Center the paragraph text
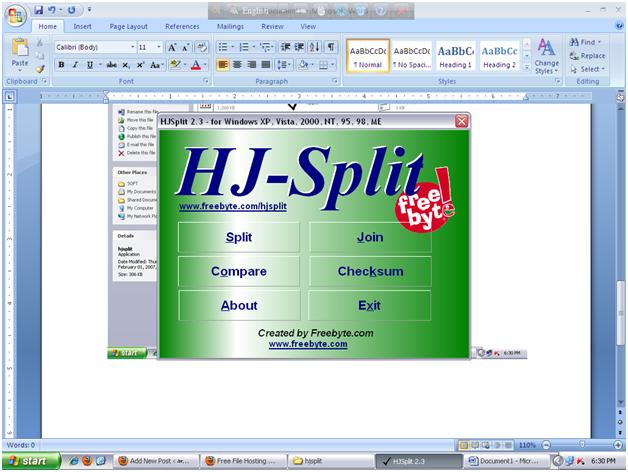The height and width of the screenshot is (472, 628). (x=237, y=65)
